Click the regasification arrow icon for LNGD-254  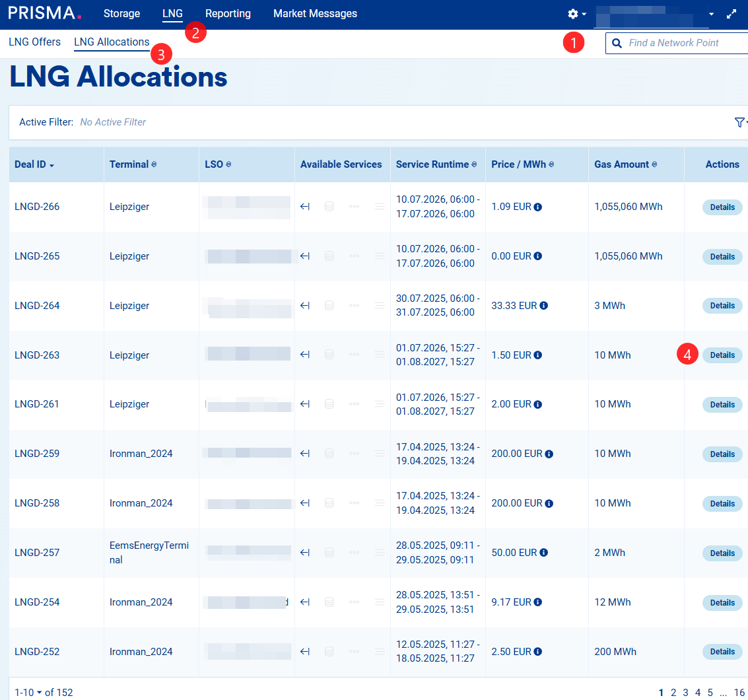click(305, 602)
